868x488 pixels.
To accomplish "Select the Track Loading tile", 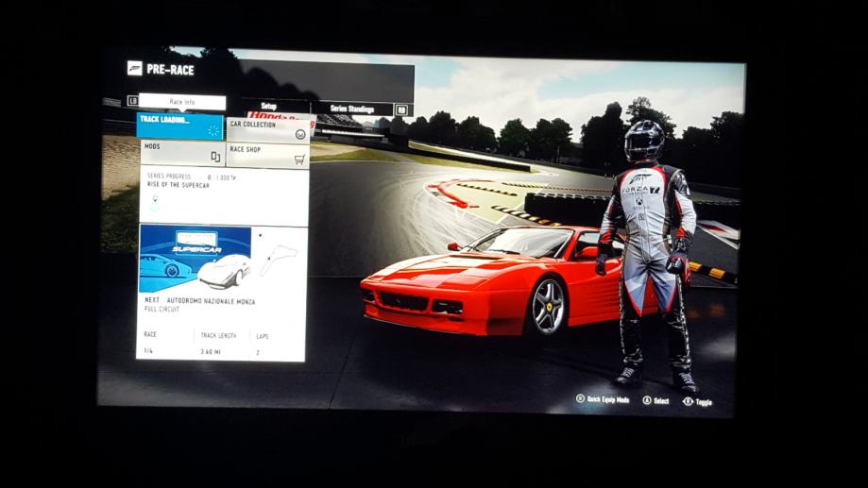I will (179, 126).
